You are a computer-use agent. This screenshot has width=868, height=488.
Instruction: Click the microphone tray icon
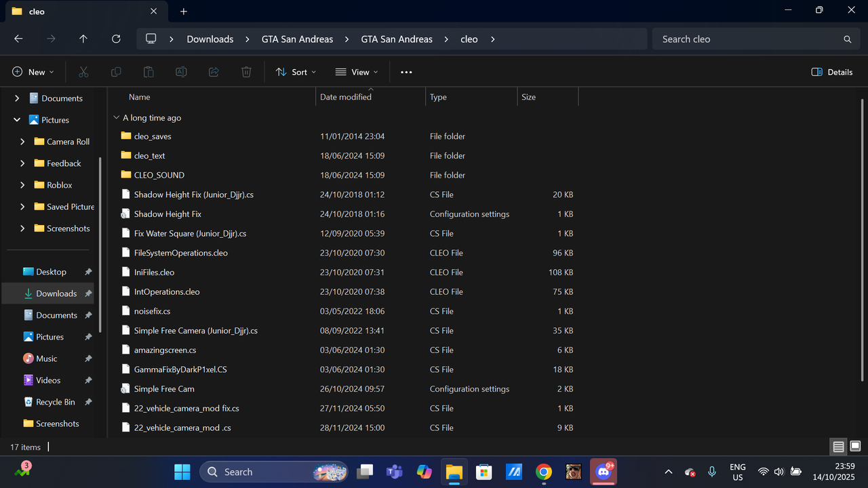[x=712, y=472]
